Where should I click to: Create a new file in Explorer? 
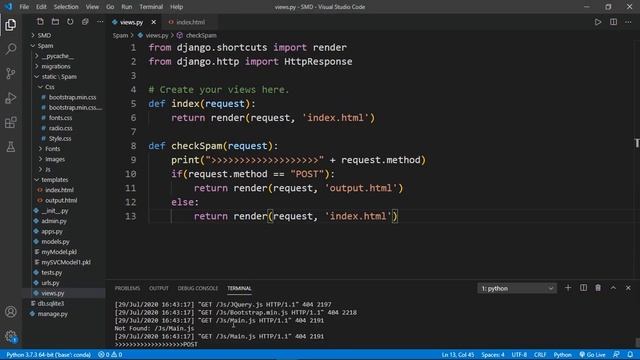pos(40,22)
